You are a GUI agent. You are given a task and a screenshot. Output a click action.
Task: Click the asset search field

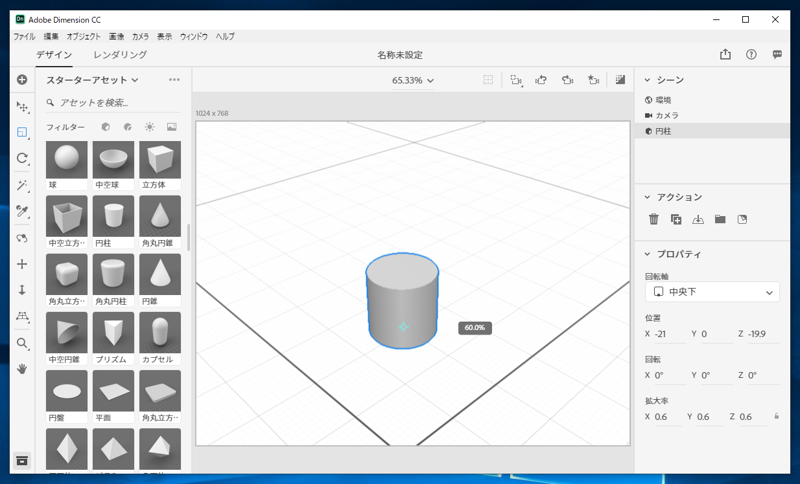pyautogui.click(x=113, y=103)
